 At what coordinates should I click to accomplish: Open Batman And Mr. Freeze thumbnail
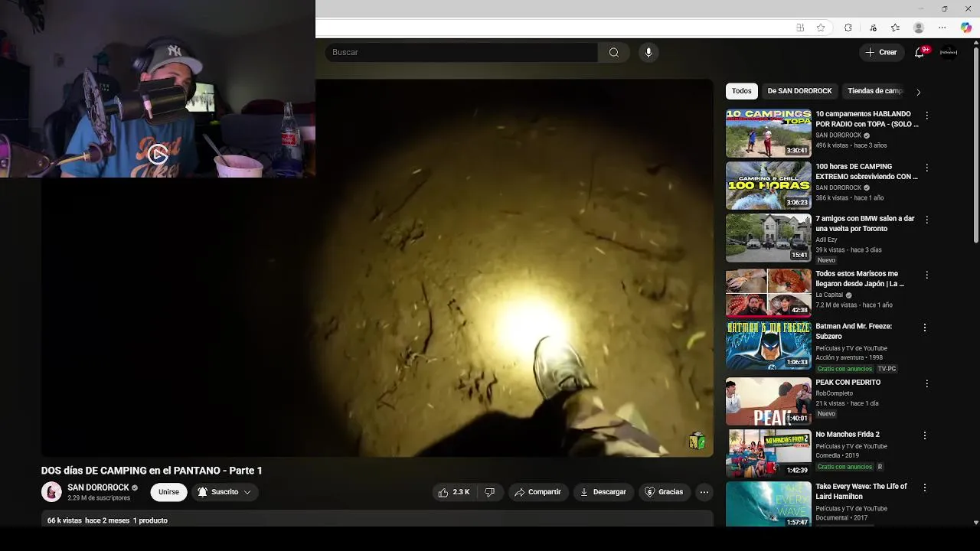point(769,345)
